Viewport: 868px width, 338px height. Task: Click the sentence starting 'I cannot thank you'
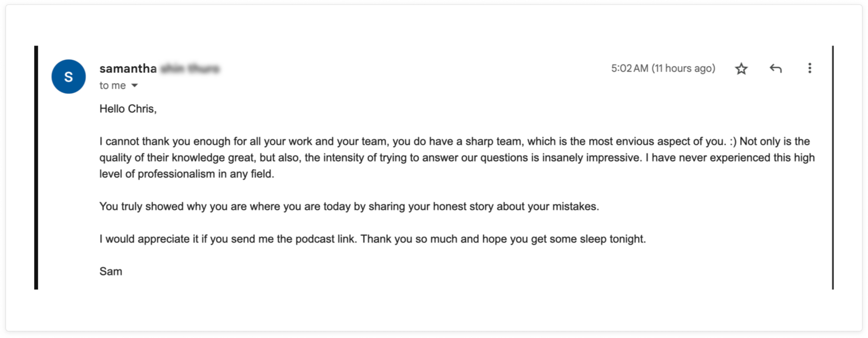pos(413,141)
